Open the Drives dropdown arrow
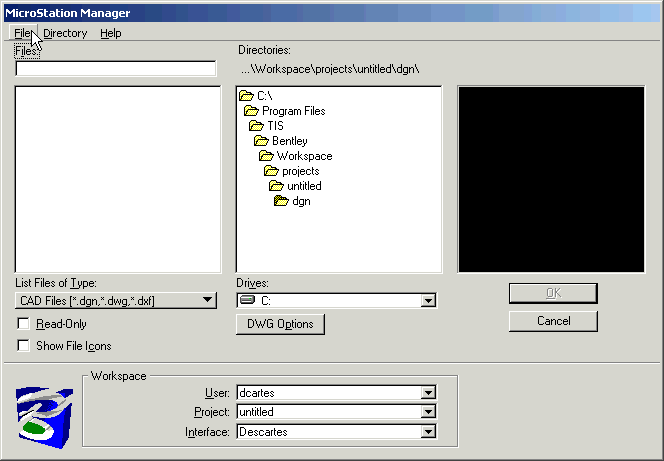Screen dimensions: 664x461 [428, 301]
